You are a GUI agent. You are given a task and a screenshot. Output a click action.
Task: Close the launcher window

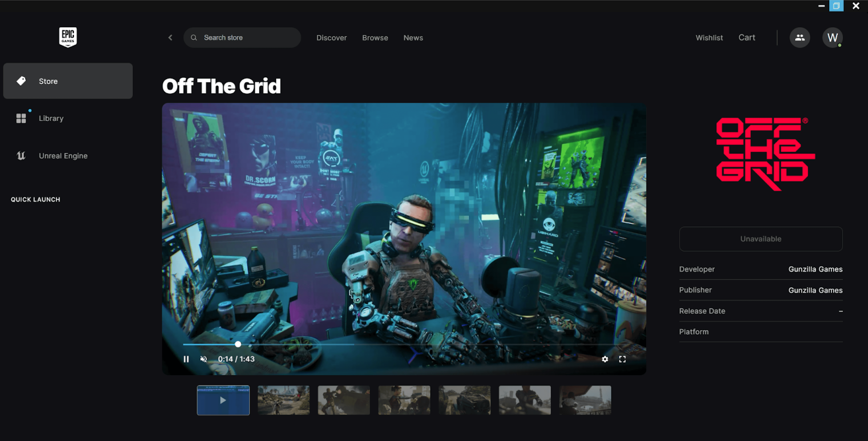(x=856, y=6)
